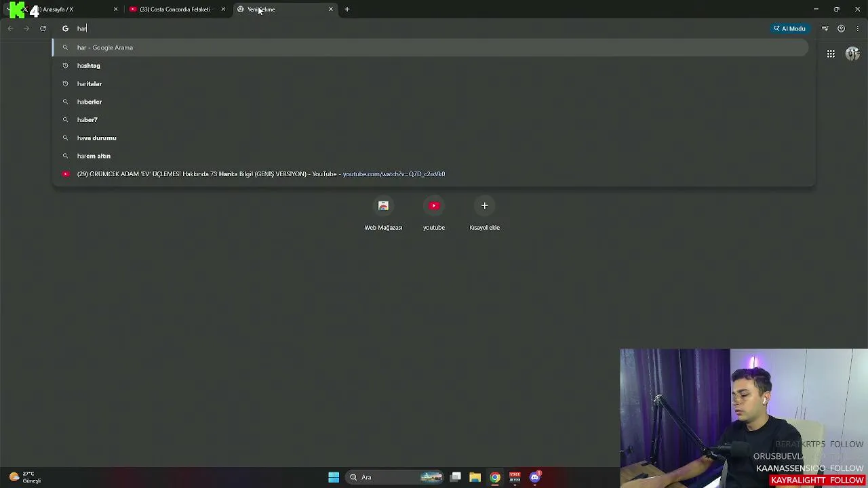This screenshot has height=488, width=868.
Task: Click the browser back arrow
Action: click(x=10, y=28)
